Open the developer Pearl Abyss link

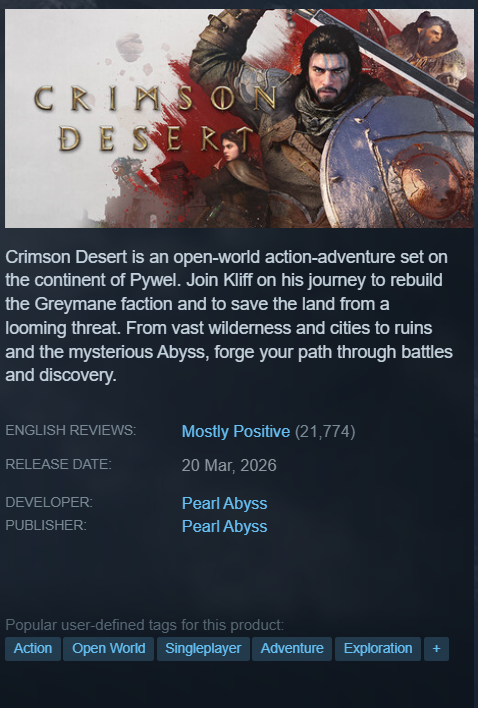(x=224, y=503)
